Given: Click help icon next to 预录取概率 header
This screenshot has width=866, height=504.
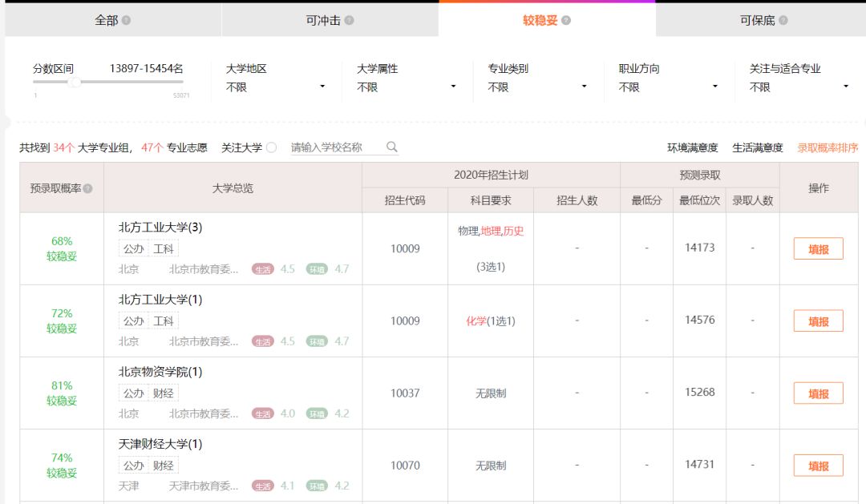Looking at the screenshot, I should 88,189.
